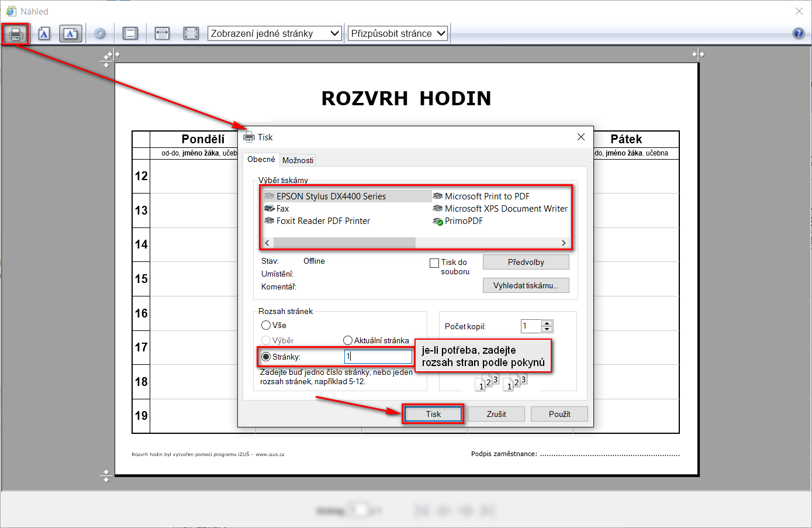The width and height of the screenshot is (812, 528).
Task: Click the 'Předvolby' button
Action: pyautogui.click(x=526, y=262)
